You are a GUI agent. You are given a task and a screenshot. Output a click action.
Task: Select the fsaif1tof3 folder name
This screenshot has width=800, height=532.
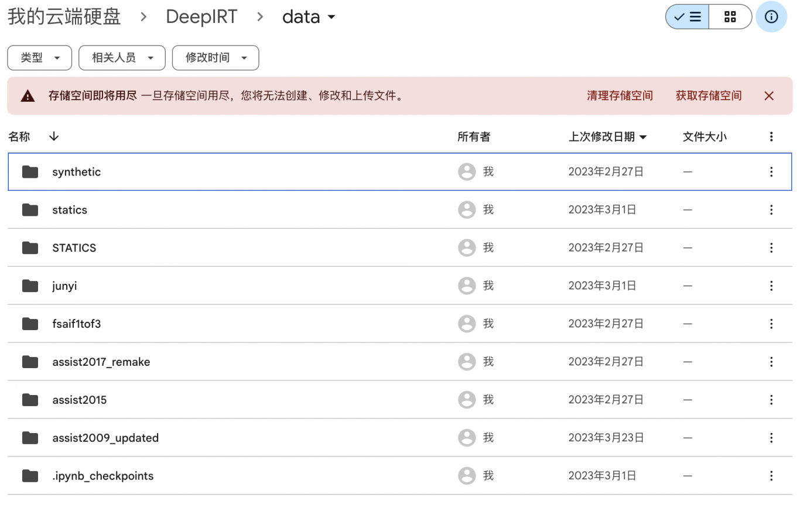point(77,324)
